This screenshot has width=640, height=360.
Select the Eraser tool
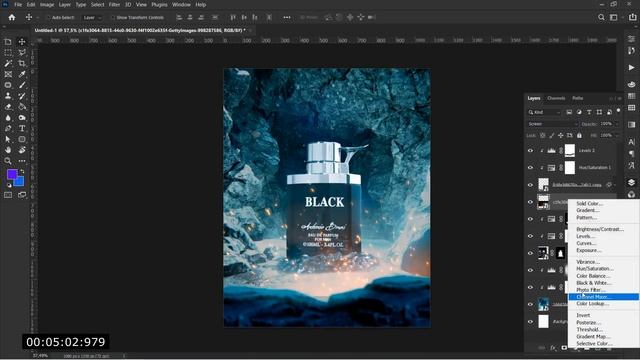(x=8, y=107)
